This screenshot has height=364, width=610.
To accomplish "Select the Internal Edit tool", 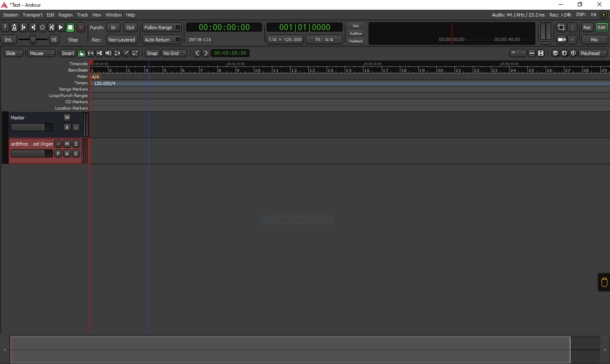I will pos(135,53).
